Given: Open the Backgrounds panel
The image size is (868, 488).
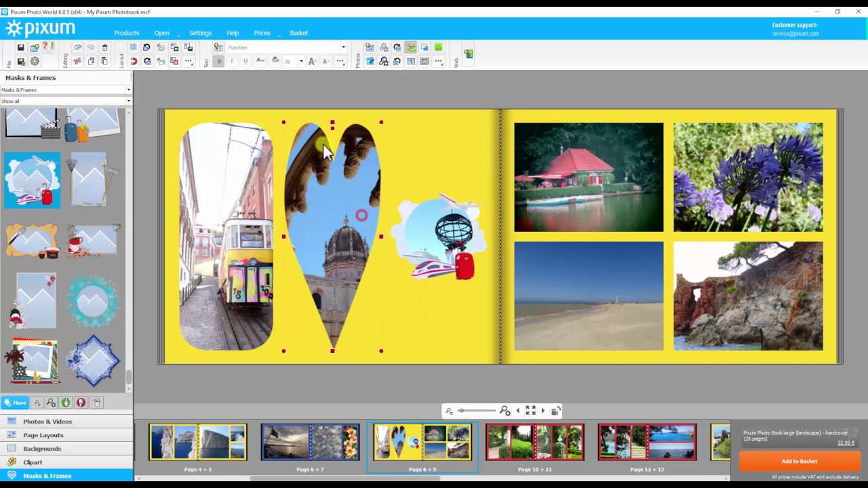Looking at the screenshot, I should [66, 449].
